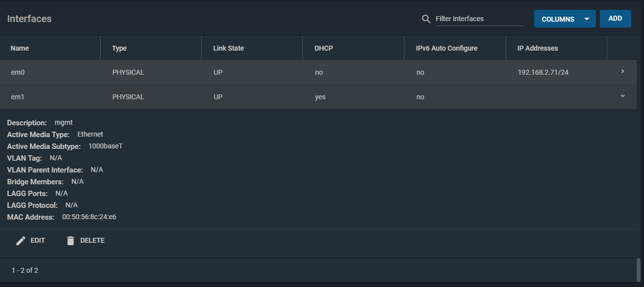
Task: Open the COLUMNS dropdown arrow
Action: [x=586, y=19]
